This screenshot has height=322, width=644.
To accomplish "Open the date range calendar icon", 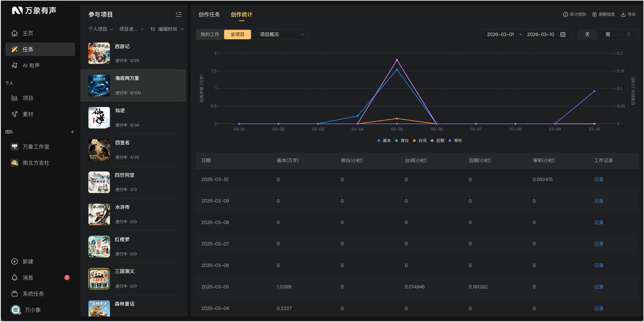I will 563,35.
